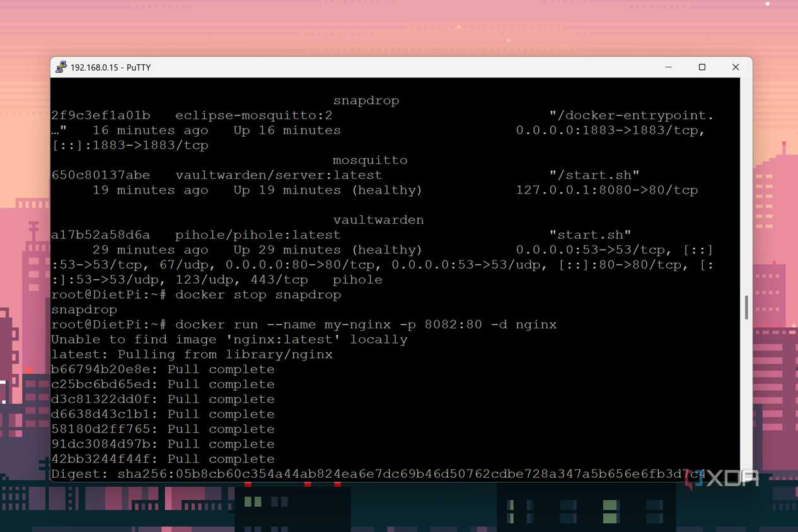This screenshot has height=532, width=798.
Task: Click the "docker run --name my-nginx" command line
Action: [x=366, y=325]
